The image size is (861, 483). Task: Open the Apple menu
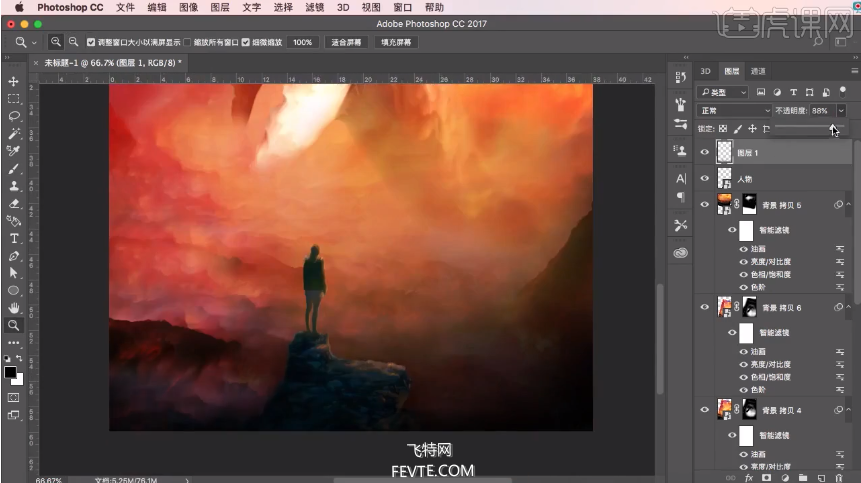19,7
